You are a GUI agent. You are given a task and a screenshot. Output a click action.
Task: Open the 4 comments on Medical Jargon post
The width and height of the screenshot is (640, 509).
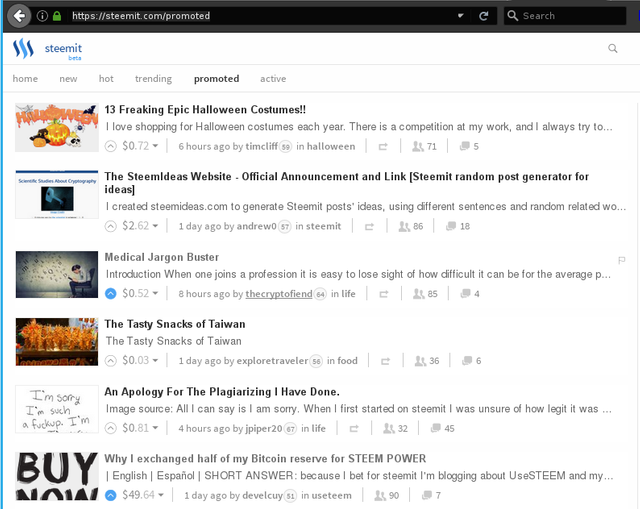point(470,293)
